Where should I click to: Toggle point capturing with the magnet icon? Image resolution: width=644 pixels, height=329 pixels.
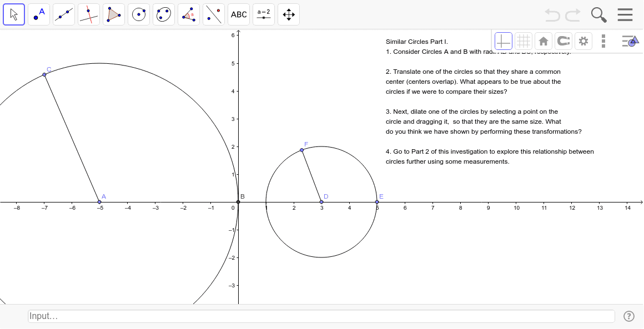tap(563, 41)
